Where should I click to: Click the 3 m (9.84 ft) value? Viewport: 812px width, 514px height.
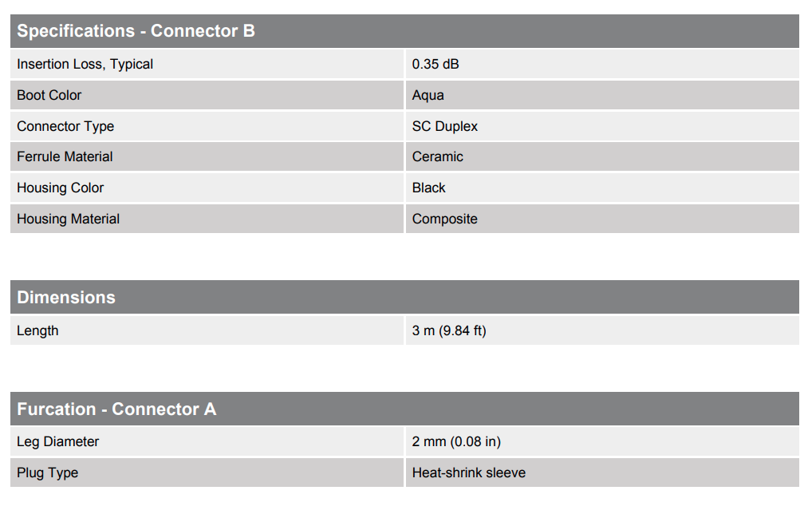coord(449,330)
